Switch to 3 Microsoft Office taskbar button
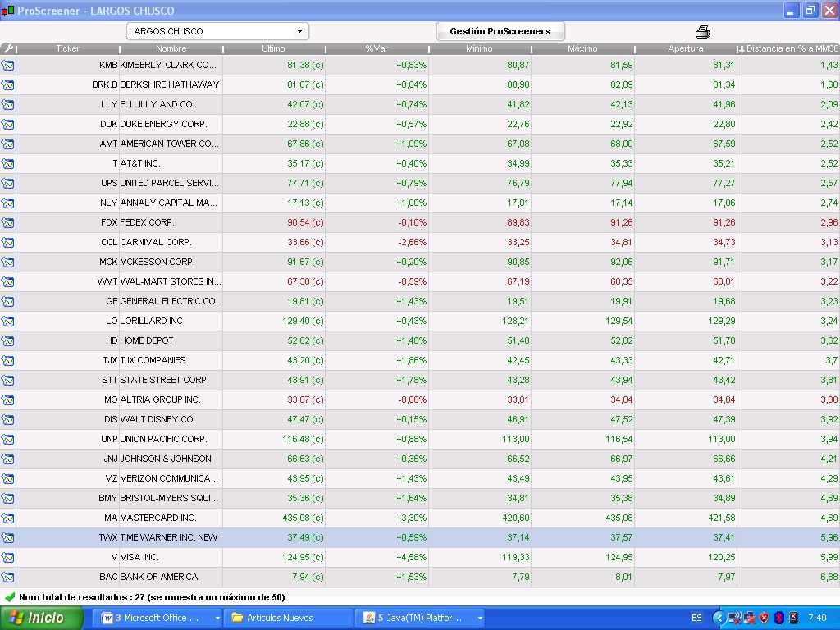 point(155,618)
